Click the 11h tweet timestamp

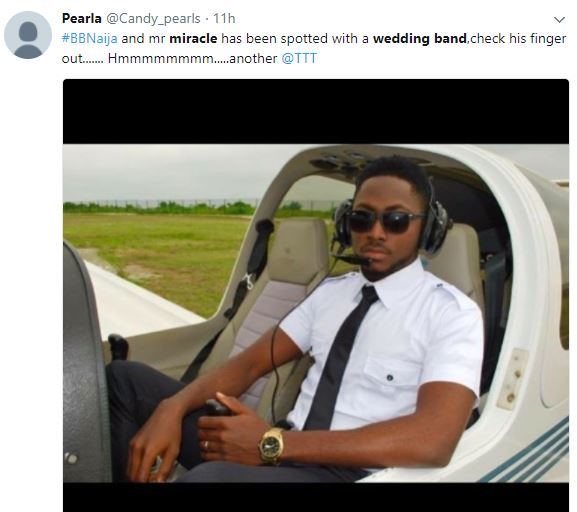tap(224, 18)
